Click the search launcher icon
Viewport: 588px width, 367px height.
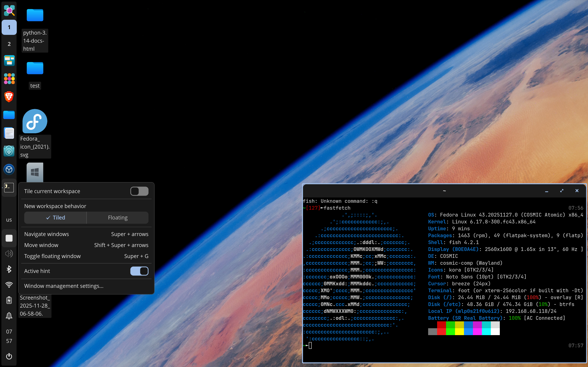pos(9,11)
